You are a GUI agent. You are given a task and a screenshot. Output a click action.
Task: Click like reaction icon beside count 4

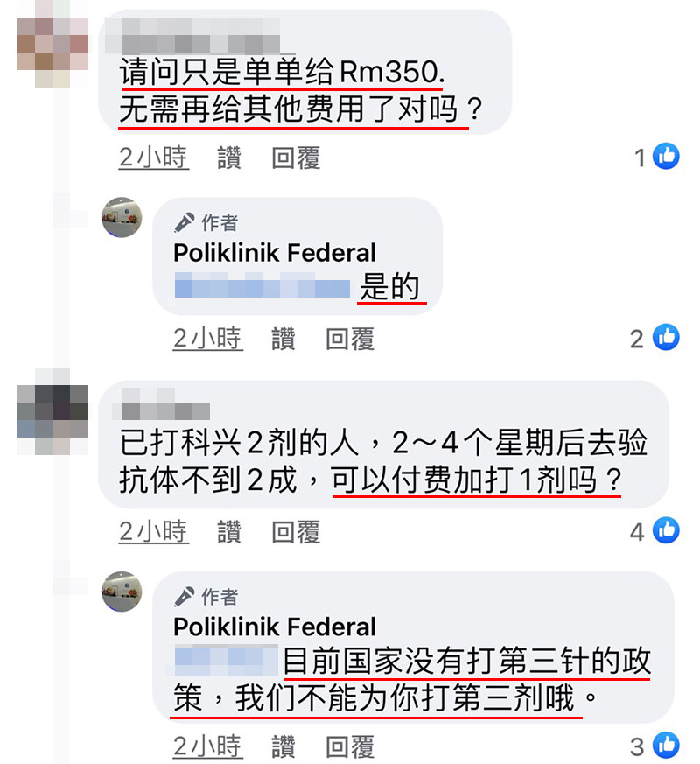666,530
